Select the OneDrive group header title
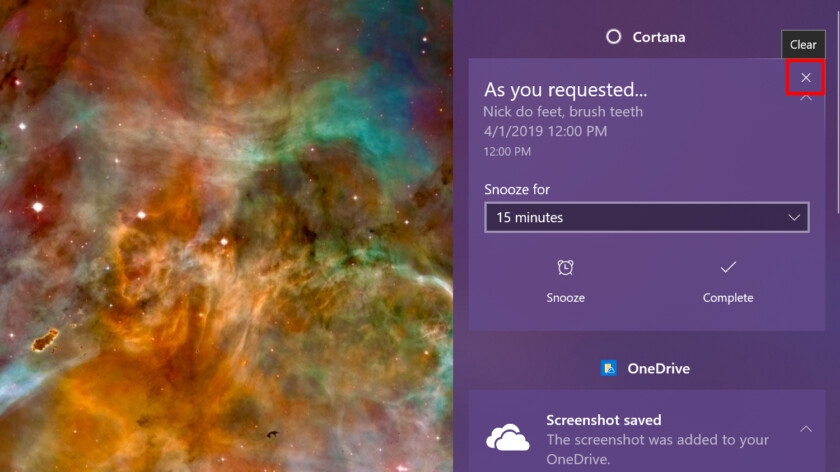 click(x=658, y=369)
